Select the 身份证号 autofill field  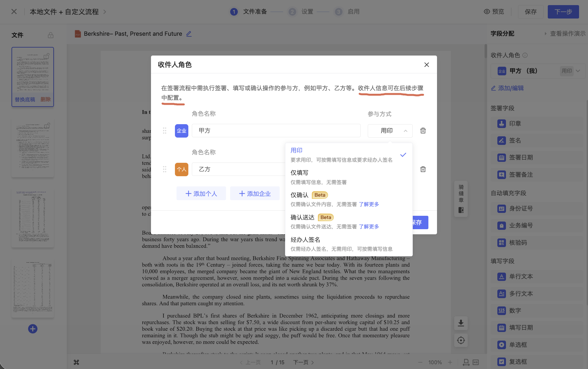[x=537, y=208]
